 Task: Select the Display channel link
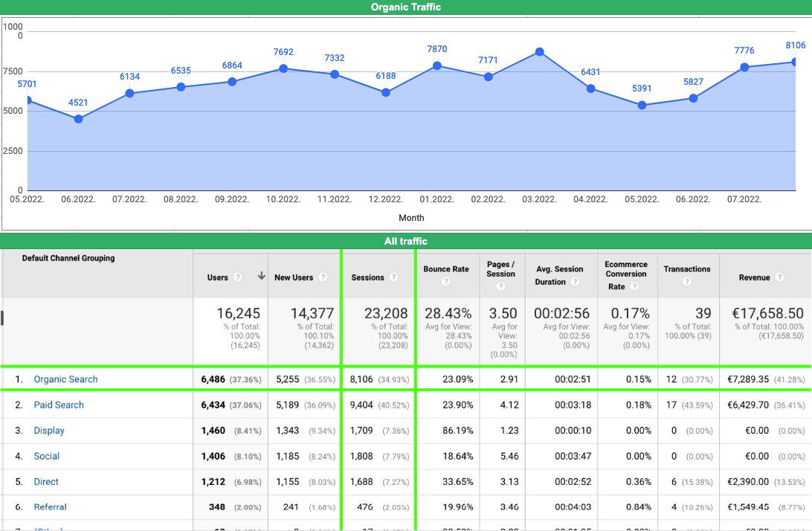[49, 431]
